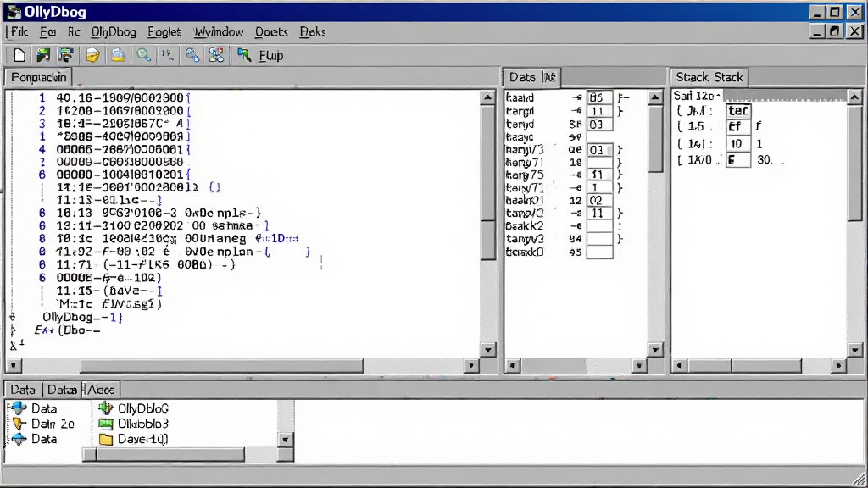Click the empty field in the berakkO row
The image size is (868, 488).
[599, 252]
